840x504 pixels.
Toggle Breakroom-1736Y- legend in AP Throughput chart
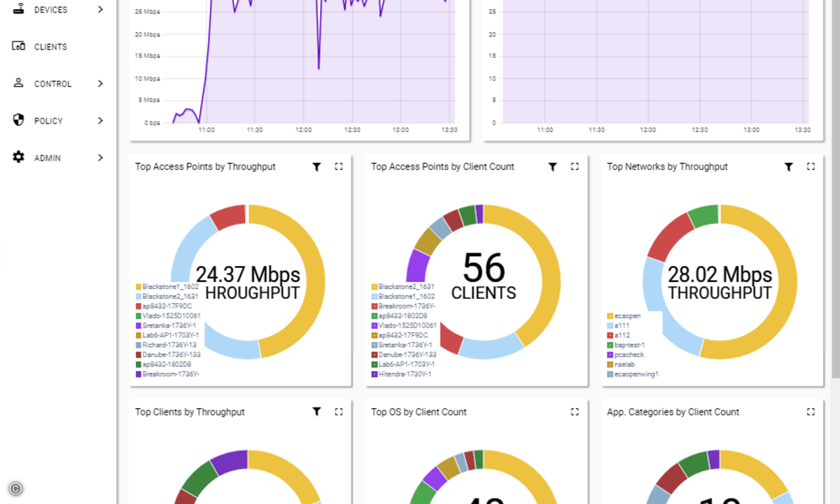(x=167, y=374)
